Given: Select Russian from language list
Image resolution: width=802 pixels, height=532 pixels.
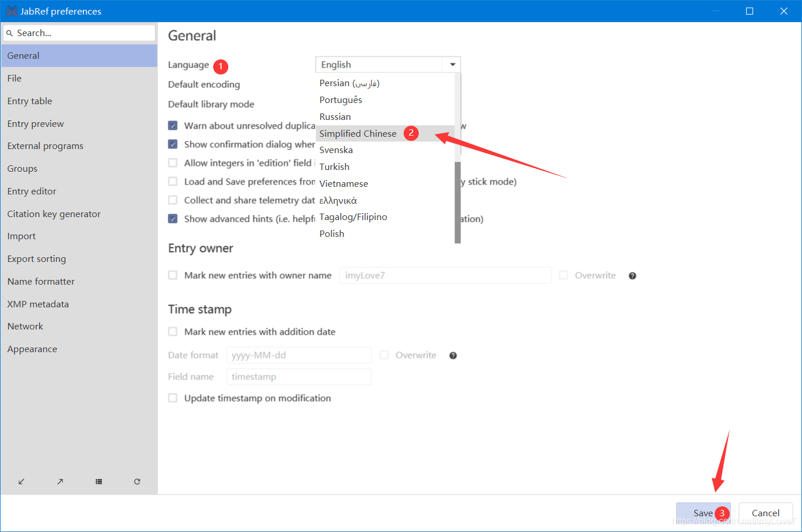Looking at the screenshot, I should point(385,117).
